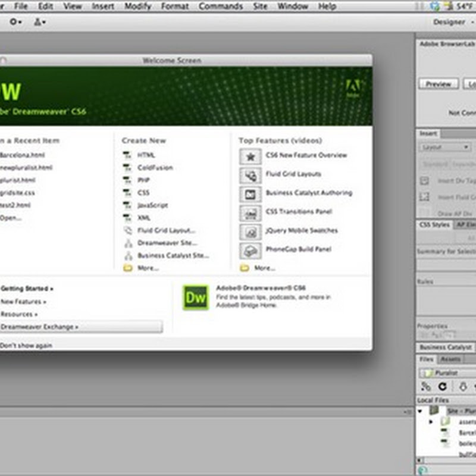The width and height of the screenshot is (476, 476).
Task: Click the New Features link
Action: (x=23, y=302)
